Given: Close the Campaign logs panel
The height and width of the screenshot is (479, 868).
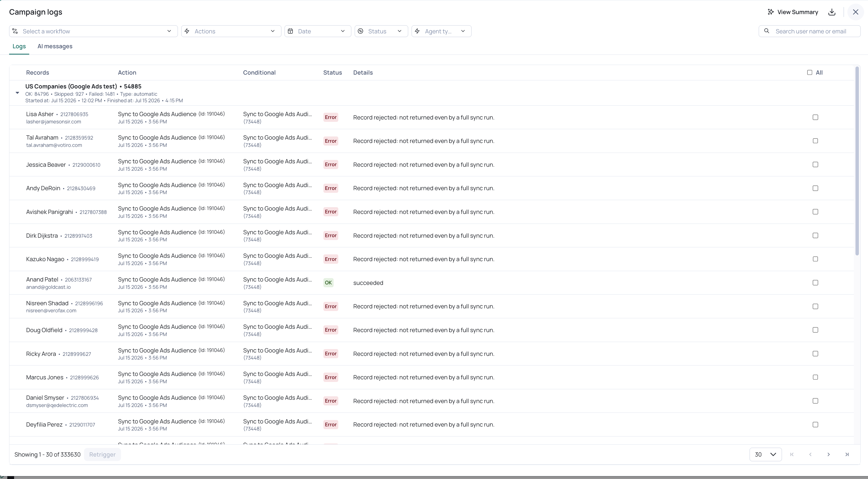Looking at the screenshot, I should [x=855, y=12].
